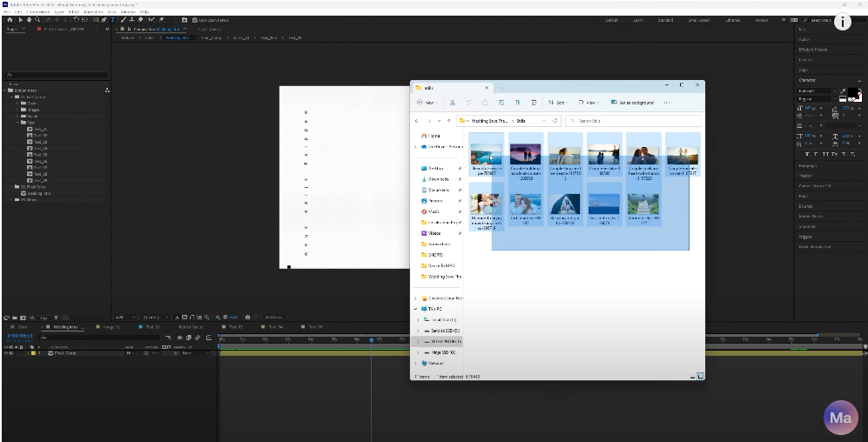
Task: Hide the Final Comp layer eye toggle
Action: tap(6, 353)
